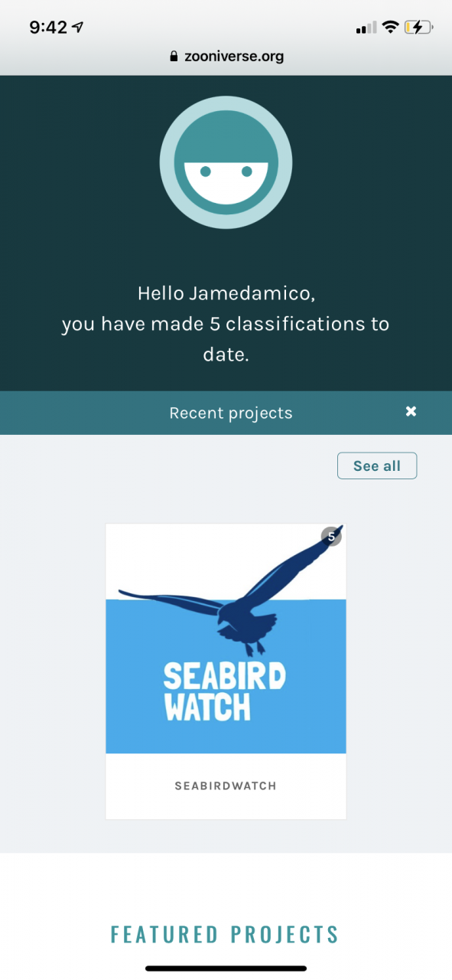Tap the 9:42 clock display
Screen dimensions: 452x980
coord(48,28)
